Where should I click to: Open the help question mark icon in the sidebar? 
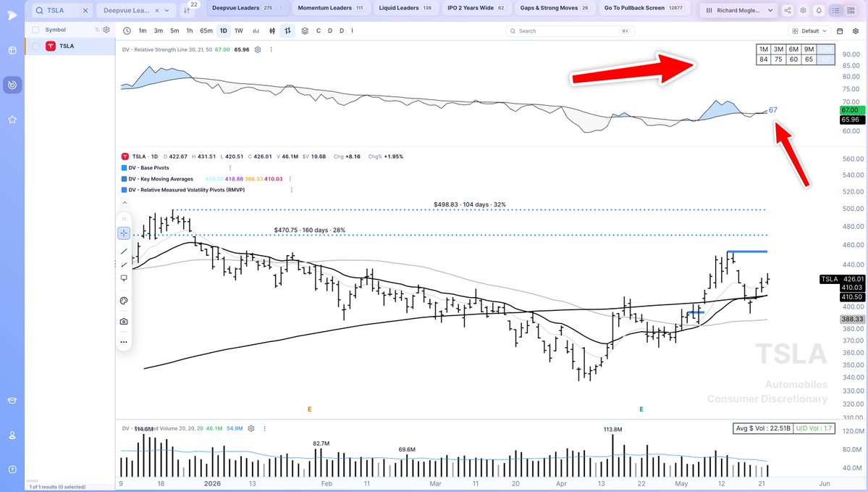tap(12, 470)
